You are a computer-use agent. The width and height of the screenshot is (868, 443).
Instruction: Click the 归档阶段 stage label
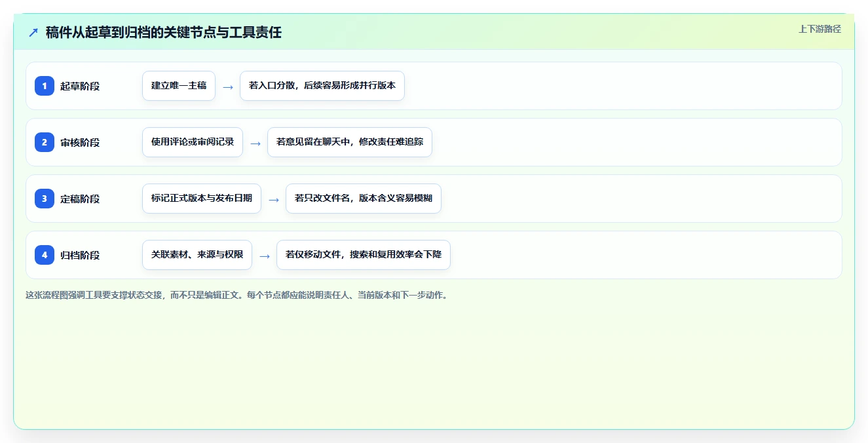coord(80,255)
